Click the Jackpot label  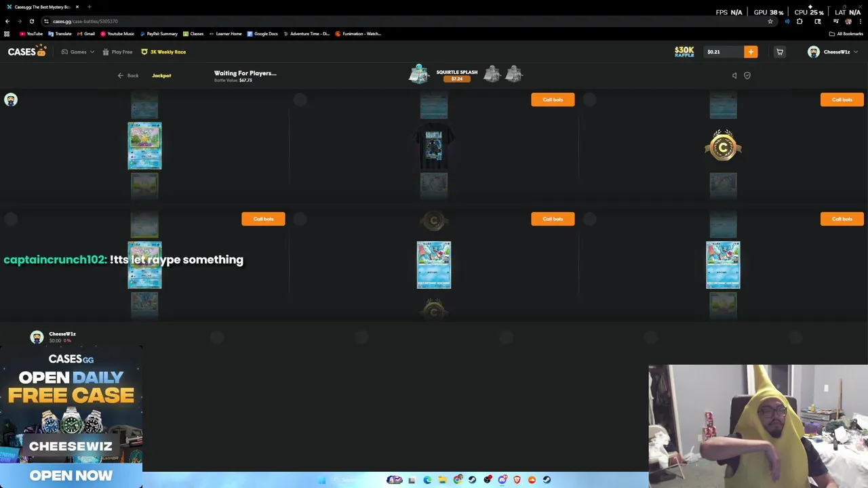click(x=161, y=76)
